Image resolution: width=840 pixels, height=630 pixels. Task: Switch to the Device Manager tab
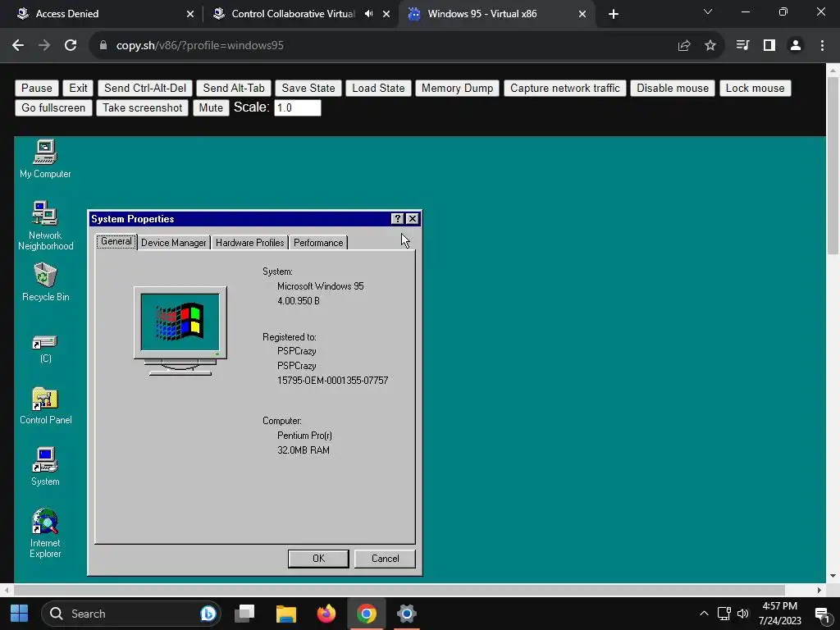tap(174, 243)
